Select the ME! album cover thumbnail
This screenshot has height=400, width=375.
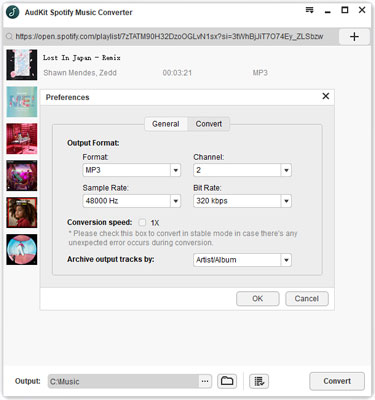point(22,102)
